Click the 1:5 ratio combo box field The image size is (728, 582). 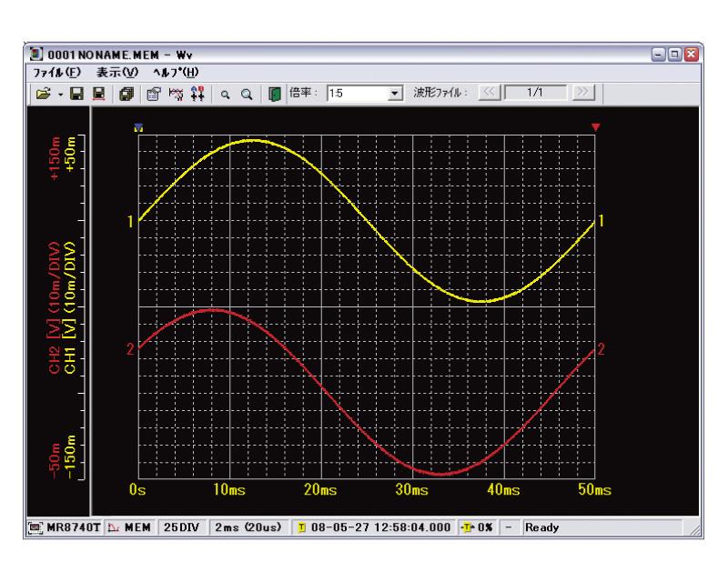click(x=357, y=93)
